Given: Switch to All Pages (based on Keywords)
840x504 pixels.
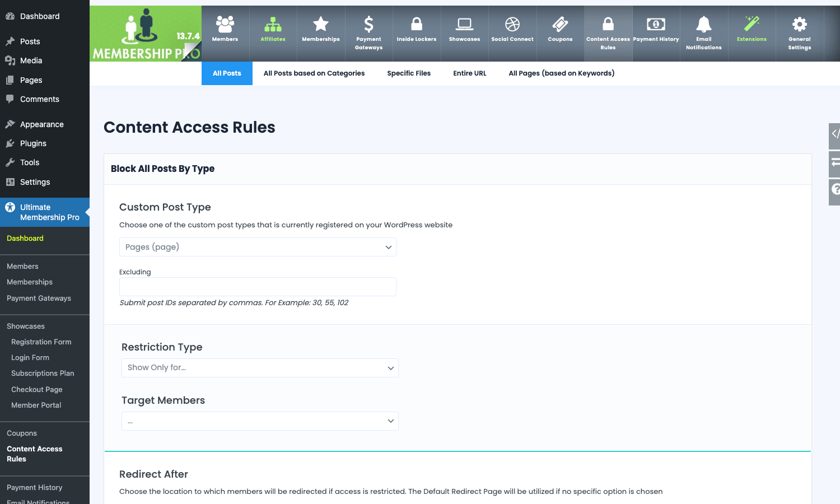Looking at the screenshot, I should (562, 73).
